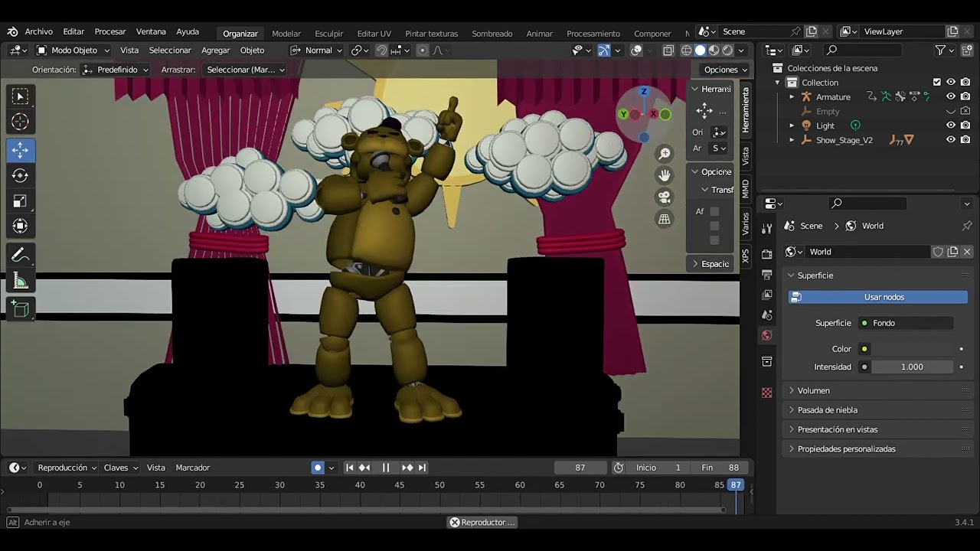Screen dimensions: 980x551
Task: Open the Marcador timeline menu
Action: 193,468
